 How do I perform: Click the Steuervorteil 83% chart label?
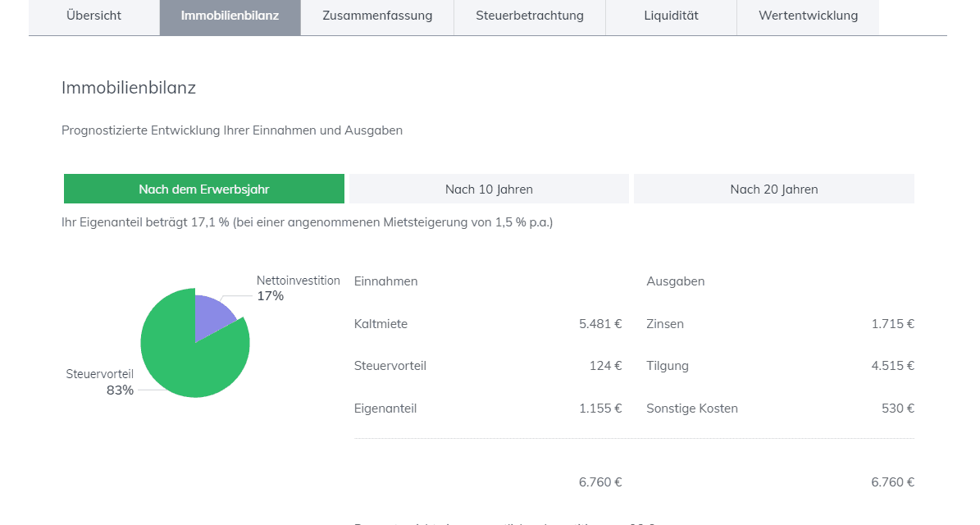(x=100, y=381)
